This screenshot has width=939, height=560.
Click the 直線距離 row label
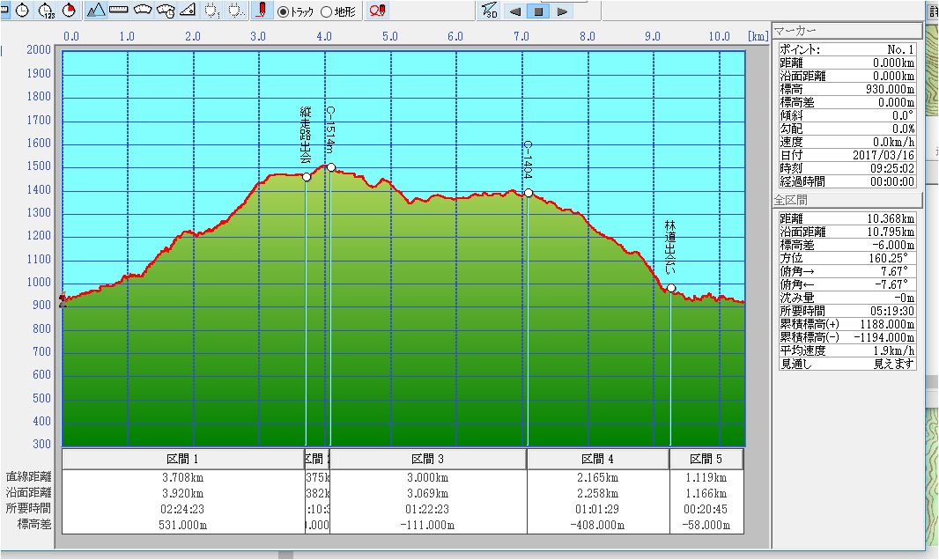pos(29,477)
